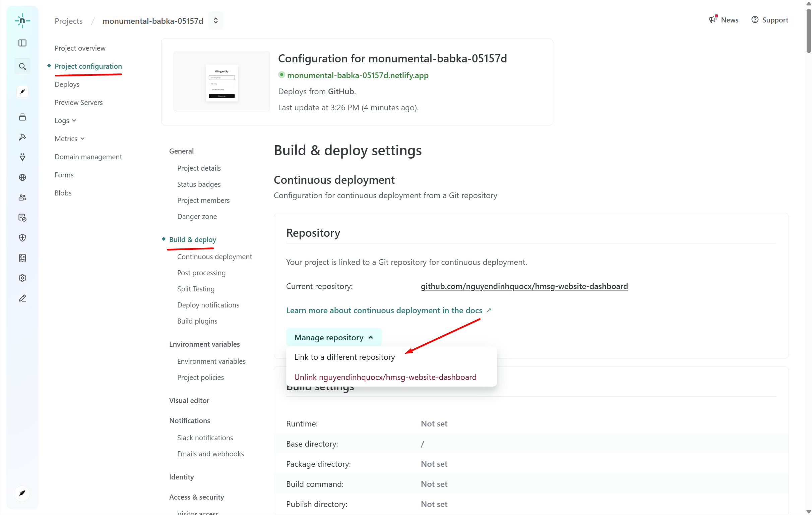Choose Unlink nguyendinhquocx/hmsg-website-dashboard option

tap(385, 377)
